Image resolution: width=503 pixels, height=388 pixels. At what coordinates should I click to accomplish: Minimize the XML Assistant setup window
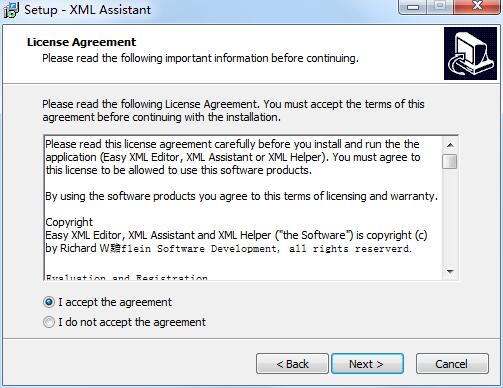click(413, 6)
